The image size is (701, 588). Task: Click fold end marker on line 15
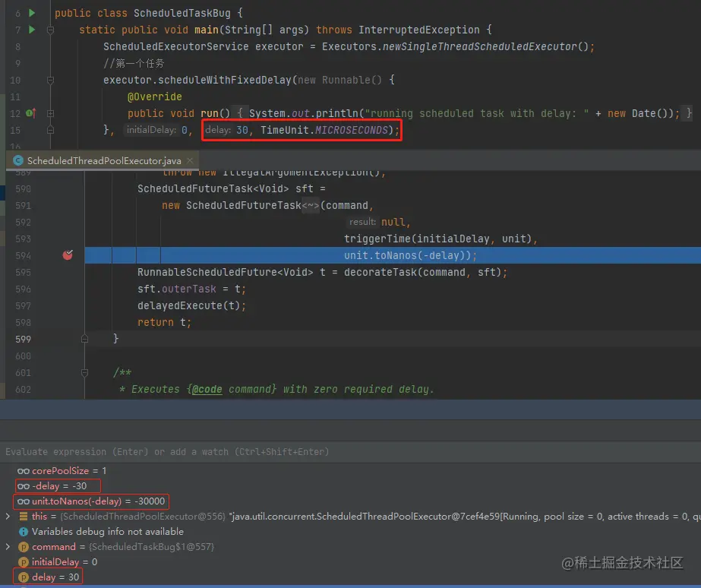51,130
